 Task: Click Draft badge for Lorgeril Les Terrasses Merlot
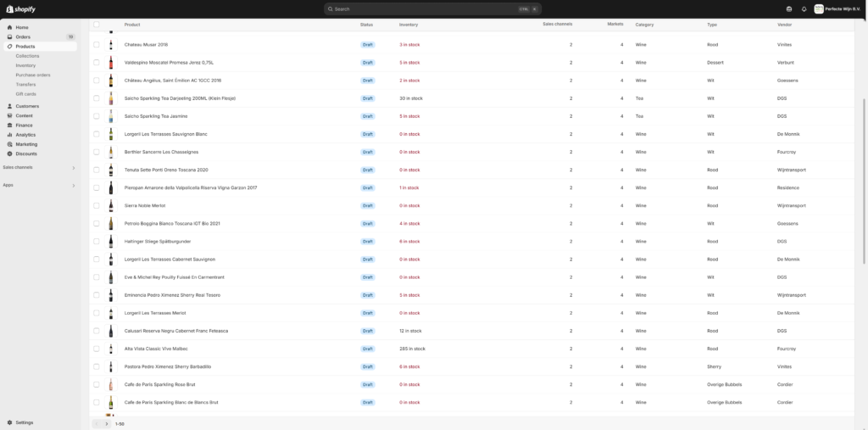(x=368, y=313)
